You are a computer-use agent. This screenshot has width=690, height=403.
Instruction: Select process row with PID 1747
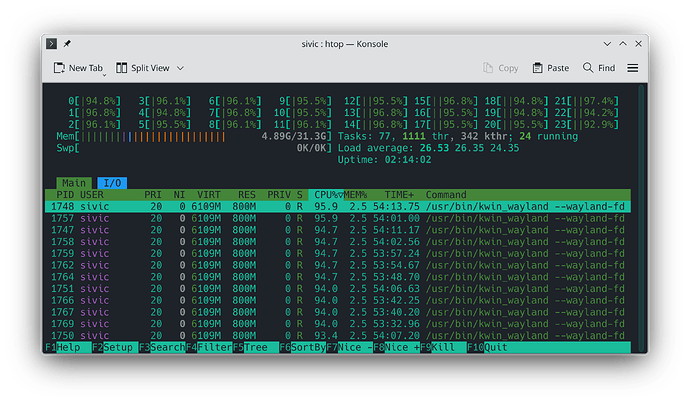pyautogui.click(x=338, y=230)
